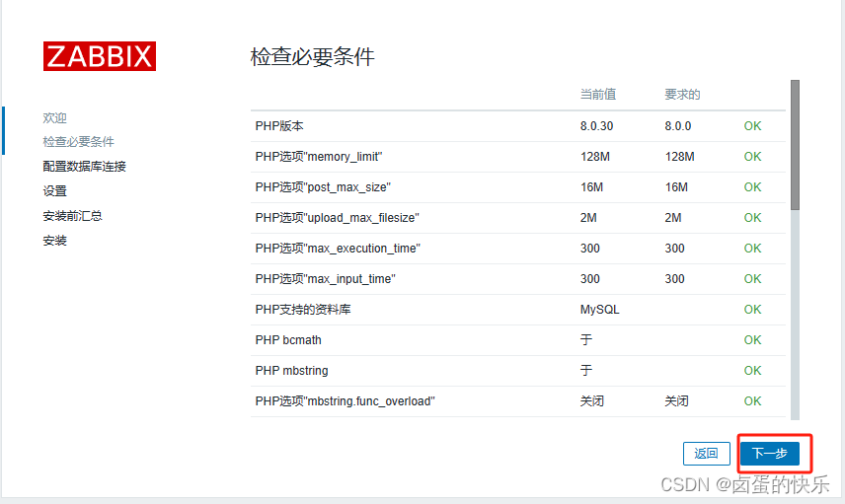Click the mbstring.func_overload option row label
The width and height of the screenshot is (845, 504).
[345, 401]
